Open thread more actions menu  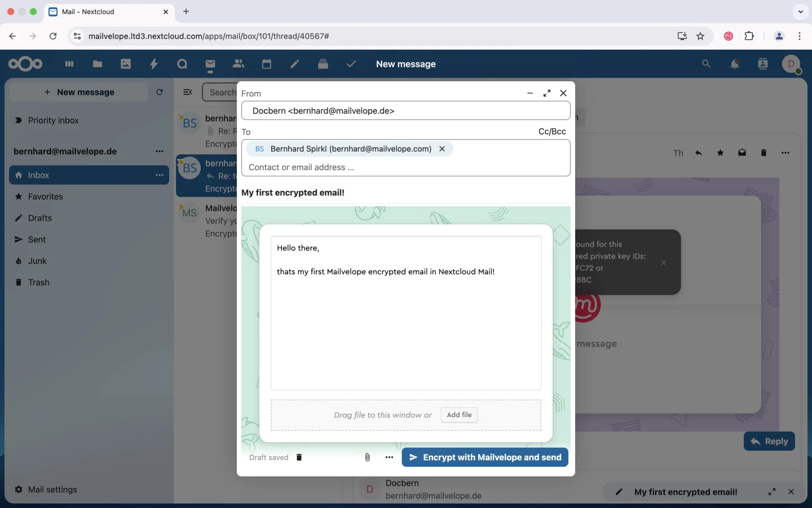785,153
